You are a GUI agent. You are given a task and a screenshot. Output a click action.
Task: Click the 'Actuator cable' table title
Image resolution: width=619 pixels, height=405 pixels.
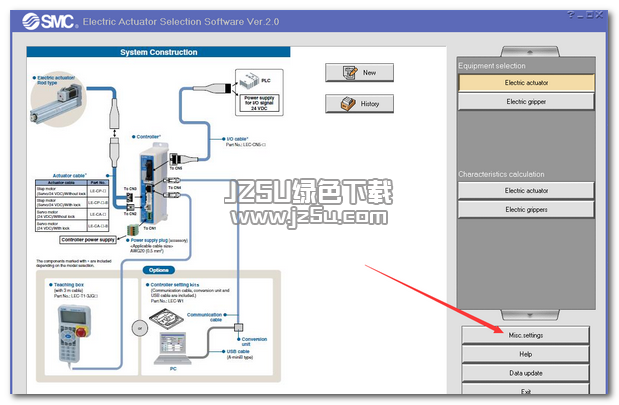click(69, 176)
